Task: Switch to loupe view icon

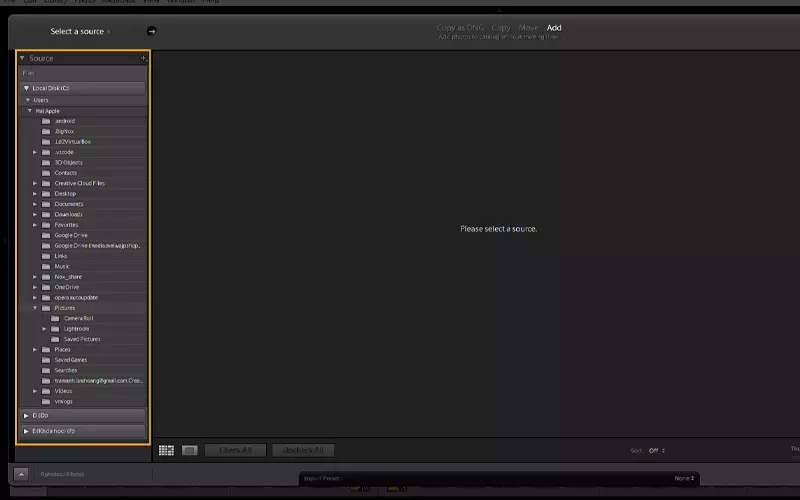Action: (189, 451)
